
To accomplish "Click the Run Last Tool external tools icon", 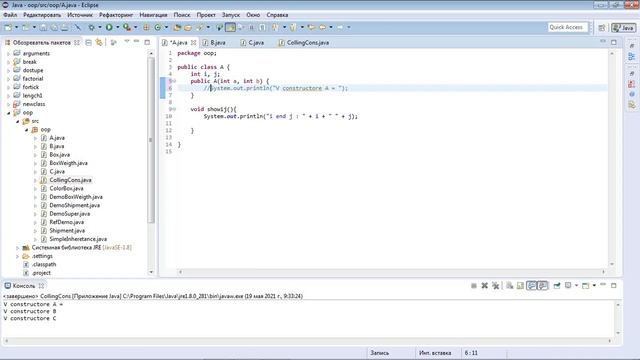I will (127, 27).
